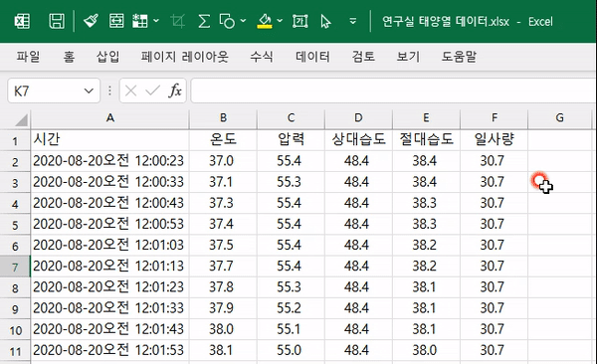Open the 파일 tab

(x=28, y=57)
